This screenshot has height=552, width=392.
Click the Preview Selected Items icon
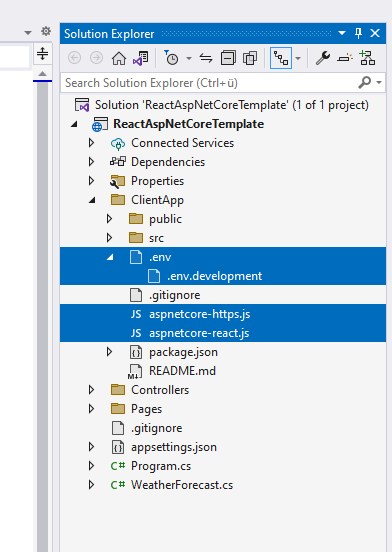point(344,58)
